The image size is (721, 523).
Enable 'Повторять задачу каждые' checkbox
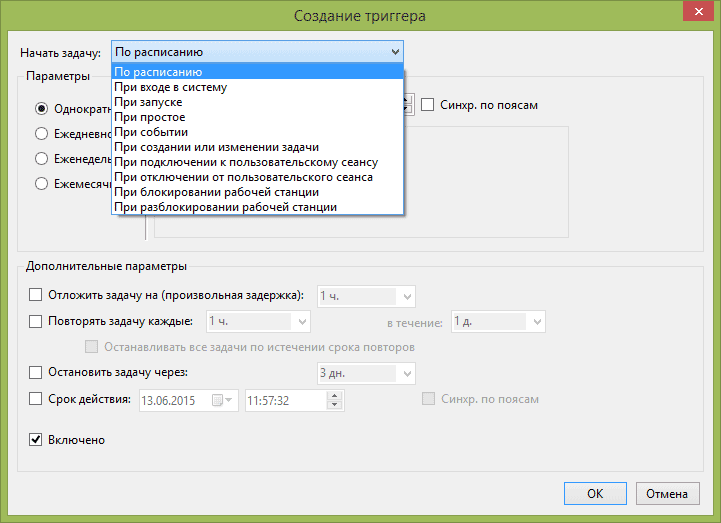coord(35,321)
